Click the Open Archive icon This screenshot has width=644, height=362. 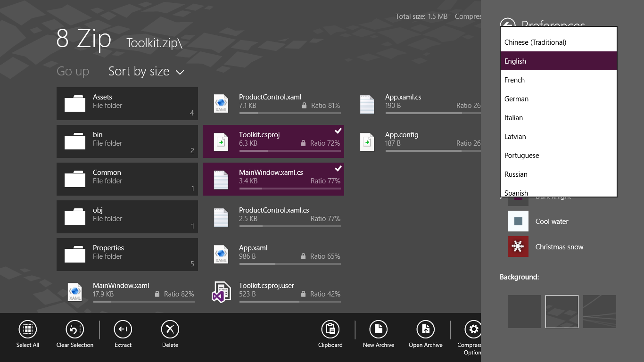425,329
